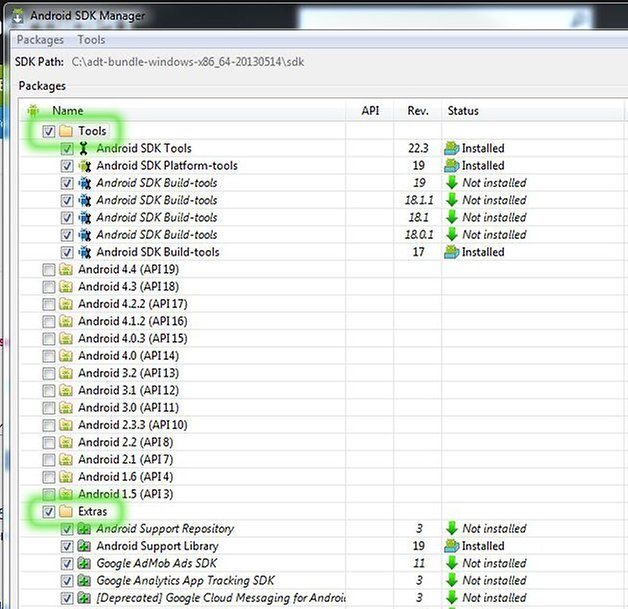Uncheck the Tools folder checkbox
The width and height of the screenshot is (628, 609).
pos(48,131)
